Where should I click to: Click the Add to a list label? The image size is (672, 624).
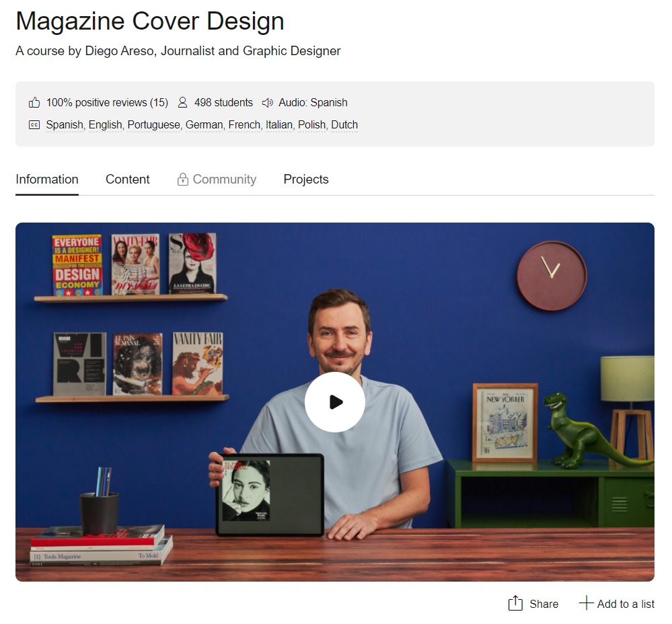tap(626, 604)
